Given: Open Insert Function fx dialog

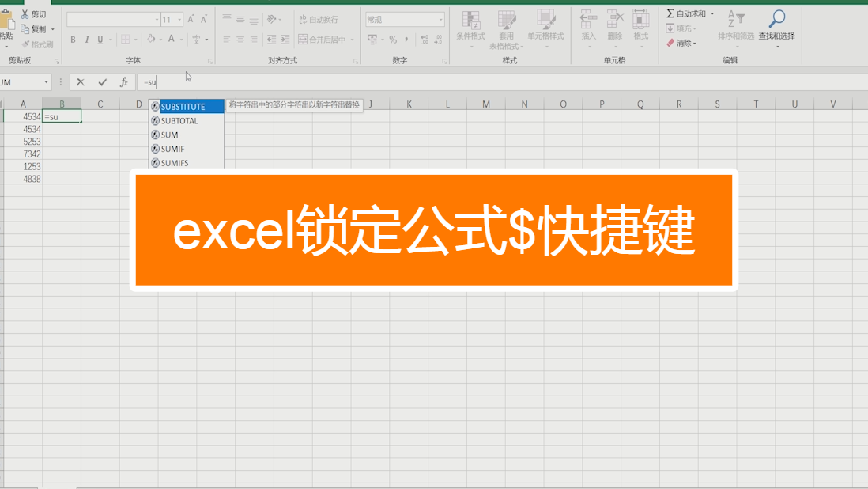Looking at the screenshot, I should (123, 82).
